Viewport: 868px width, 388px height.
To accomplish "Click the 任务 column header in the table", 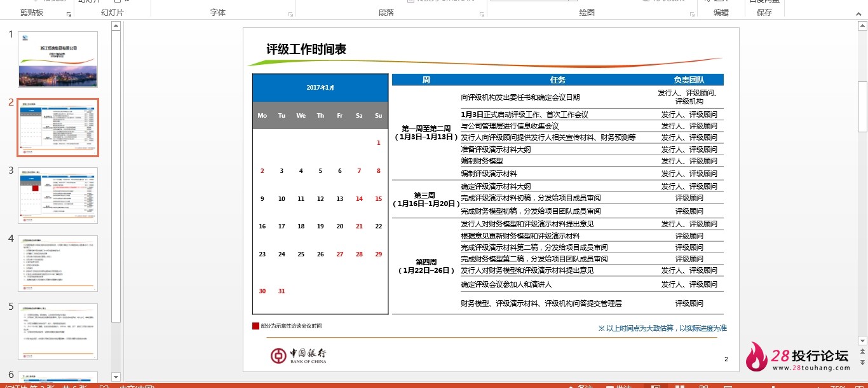I will (x=558, y=80).
